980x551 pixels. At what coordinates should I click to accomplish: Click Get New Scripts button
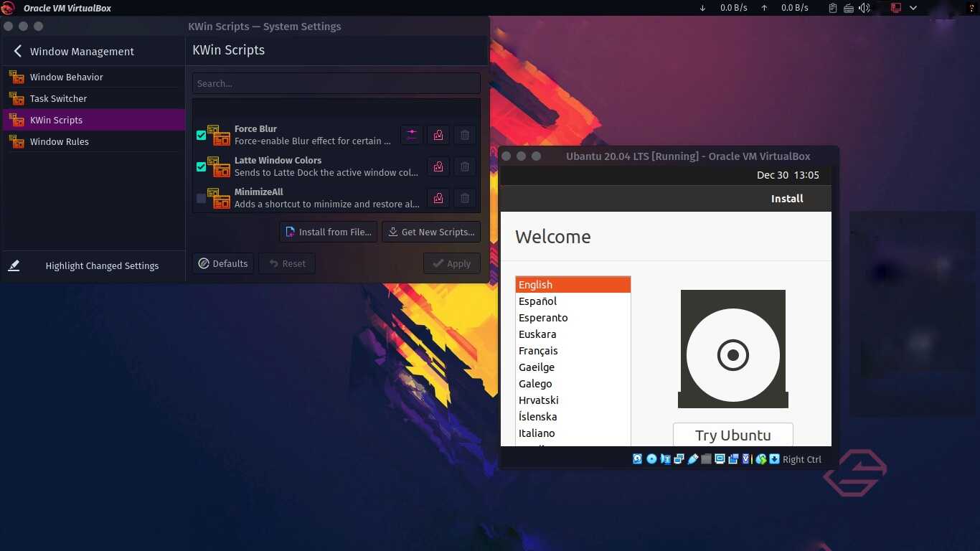coord(431,232)
